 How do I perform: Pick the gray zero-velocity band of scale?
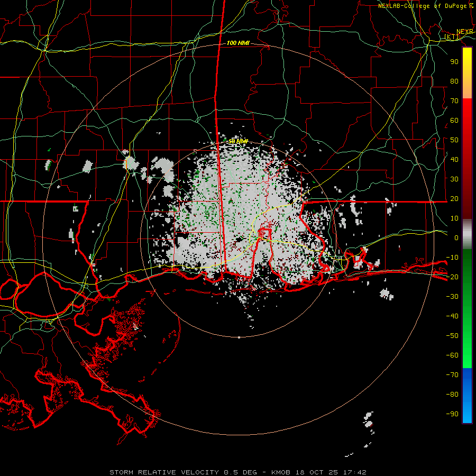coord(467,234)
